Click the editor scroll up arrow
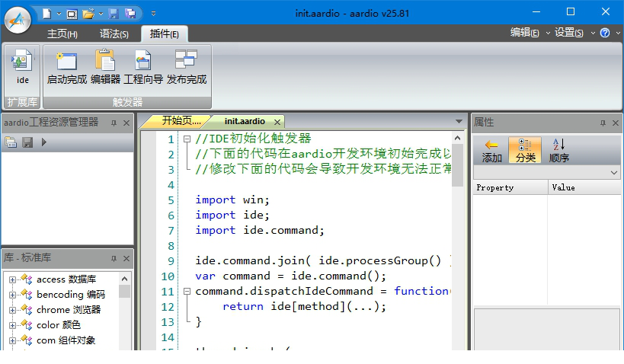This screenshot has width=624, height=364. pyautogui.click(x=457, y=138)
